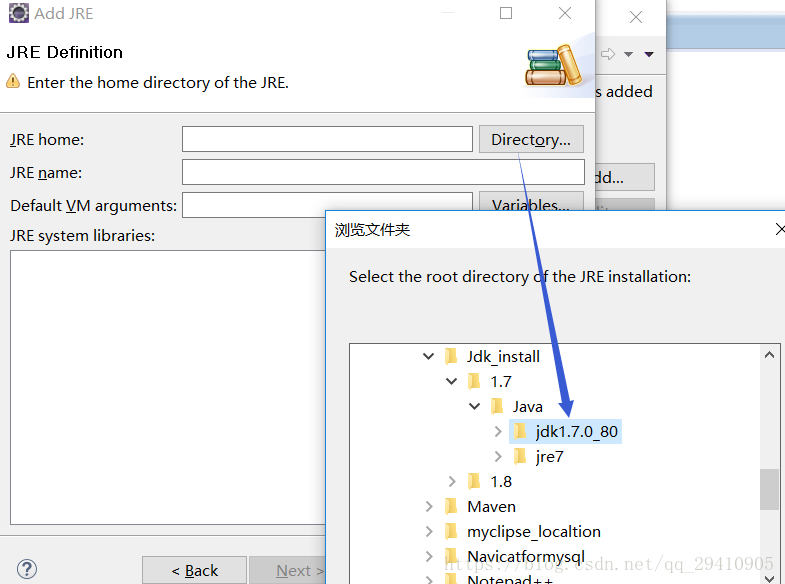The height and width of the screenshot is (584, 785).
Task: Focus the JRE name input field
Action: pos(383,172)
